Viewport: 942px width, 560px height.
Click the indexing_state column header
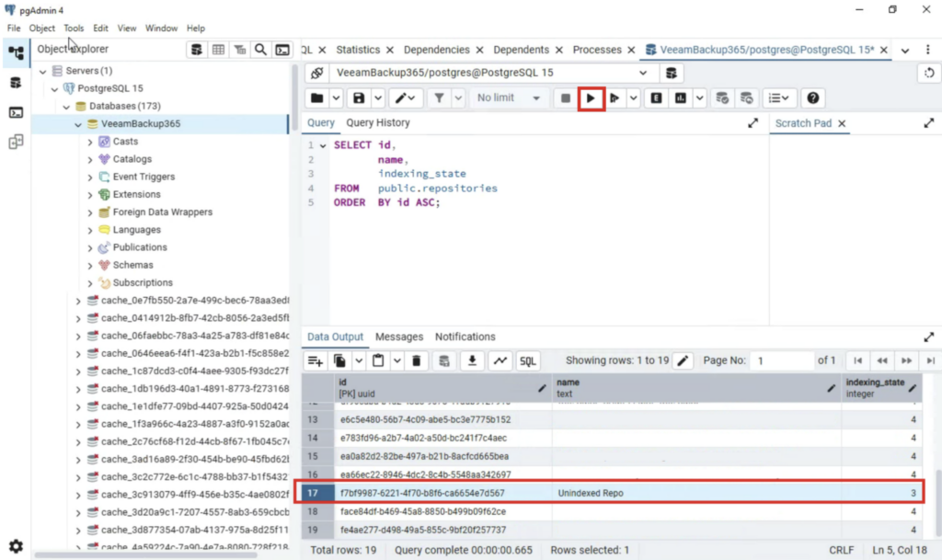(x=880, y=388)
